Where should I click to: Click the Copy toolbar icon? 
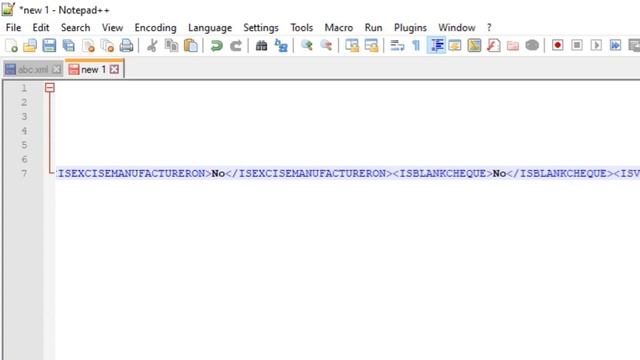pos(171,45)
